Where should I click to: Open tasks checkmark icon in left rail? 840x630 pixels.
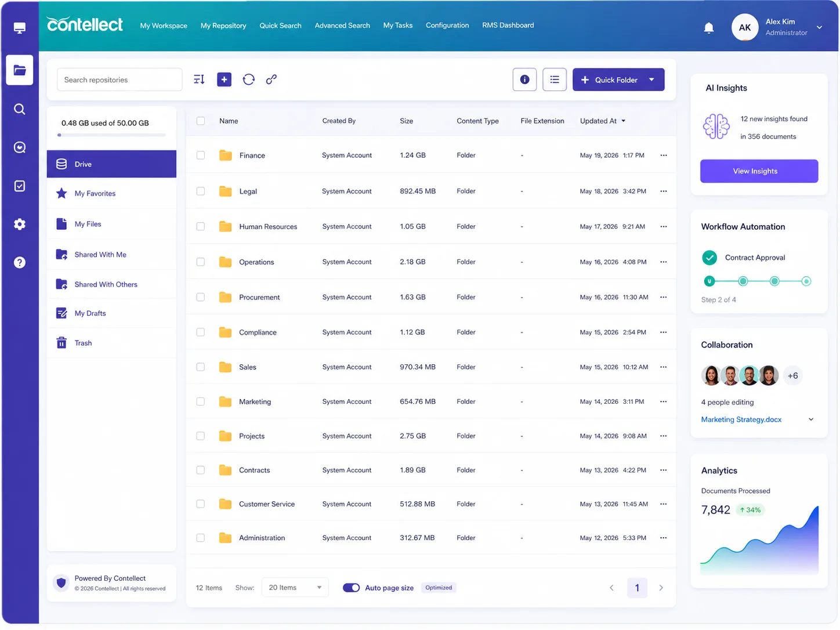pos(19,186)
